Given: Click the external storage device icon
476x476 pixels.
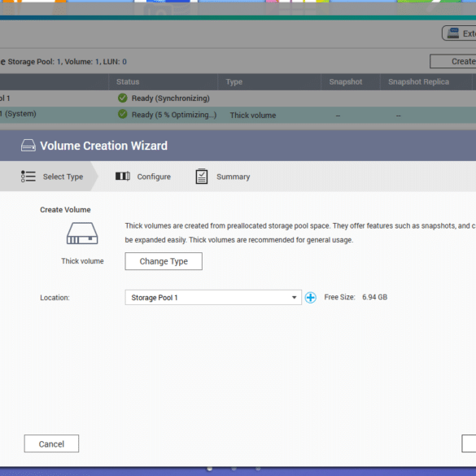Looking at the screenshot, I should (453, 33).
